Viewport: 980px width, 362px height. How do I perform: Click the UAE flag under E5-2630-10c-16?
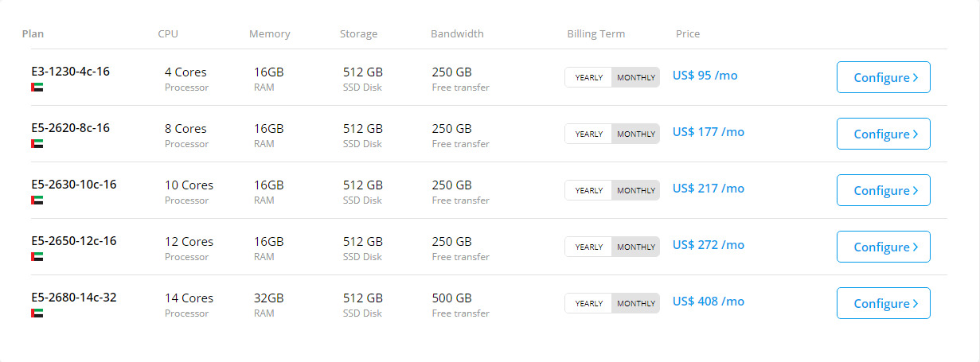(37, 200)
